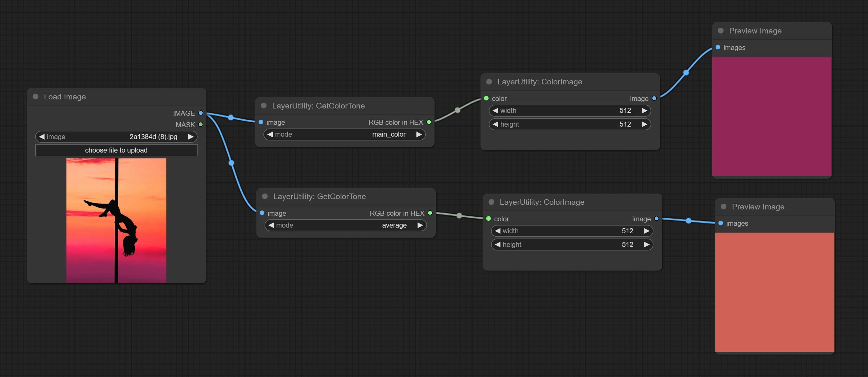
Task: Click the link midpoint dot before bottom Preview Image
Action: pos(688,221)
